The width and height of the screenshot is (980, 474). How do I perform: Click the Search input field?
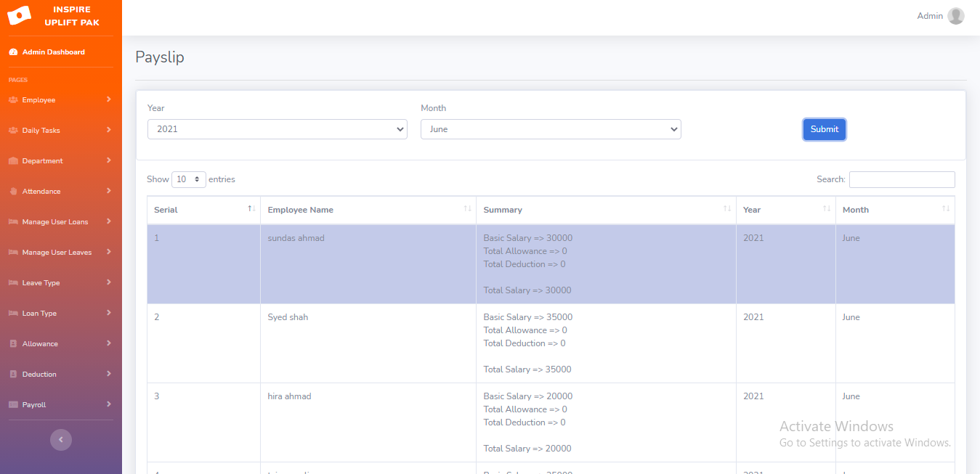coord(902,179)
